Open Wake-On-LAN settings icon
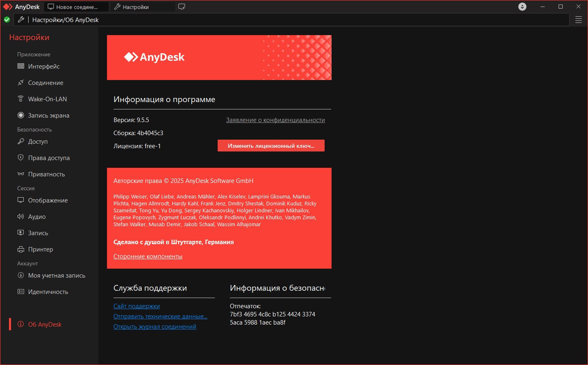 pyautogui.click(x=21, y=99)
